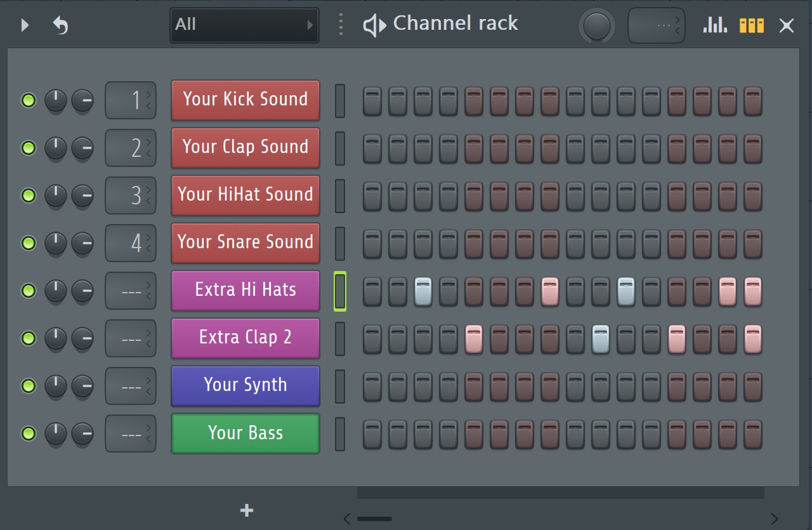Open the channel group filter labeled All
This screenshot has width=812, height=530.
[x=244, y=25]
